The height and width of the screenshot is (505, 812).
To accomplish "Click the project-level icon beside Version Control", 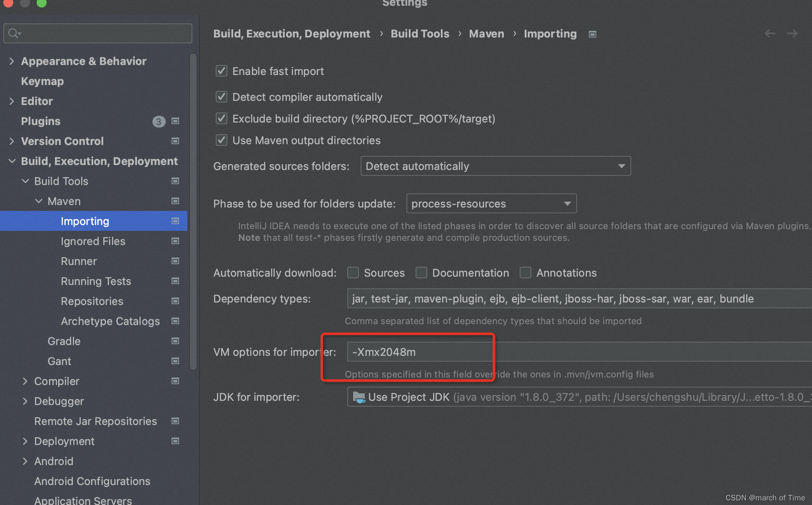I will [175, 141].
